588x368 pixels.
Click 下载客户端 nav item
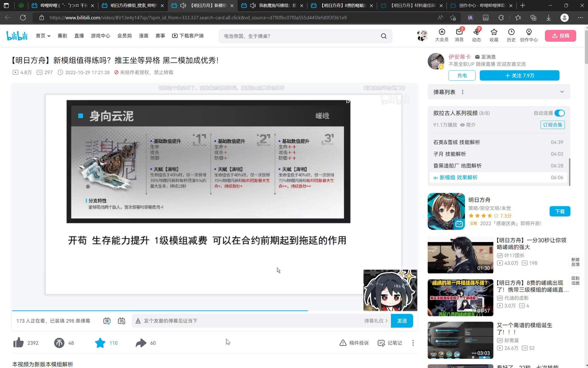click(x=188, y=36)
